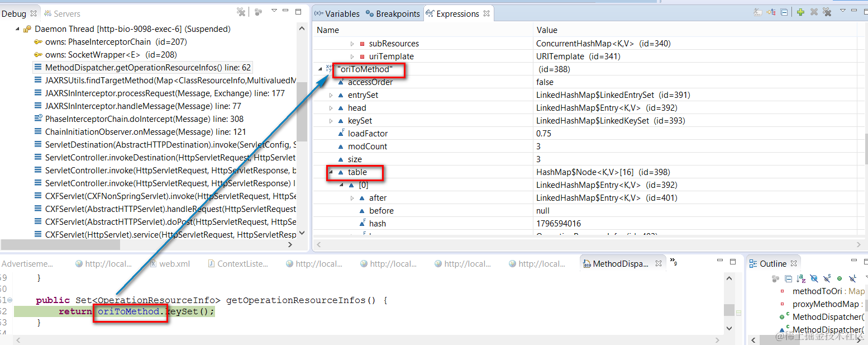The width and height of the screenshot is (868, 345).
Task: Click Show Type Names icon in Expressions toolbar
Action: (758, 12)
